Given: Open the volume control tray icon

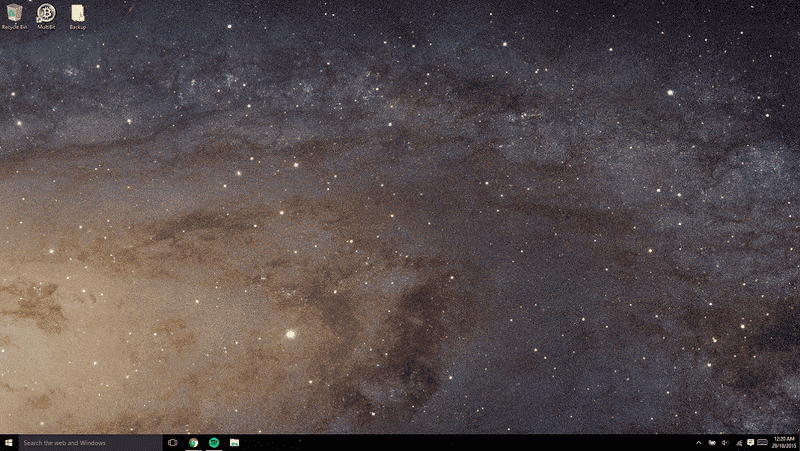Looking at the screenshot, I should click(x=725, y=443).
